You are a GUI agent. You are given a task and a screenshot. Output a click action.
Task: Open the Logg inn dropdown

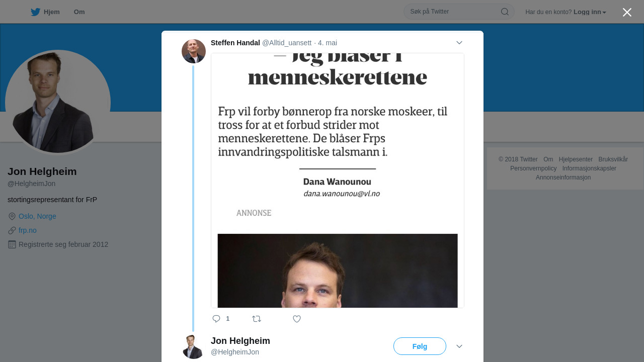[590, 12]
